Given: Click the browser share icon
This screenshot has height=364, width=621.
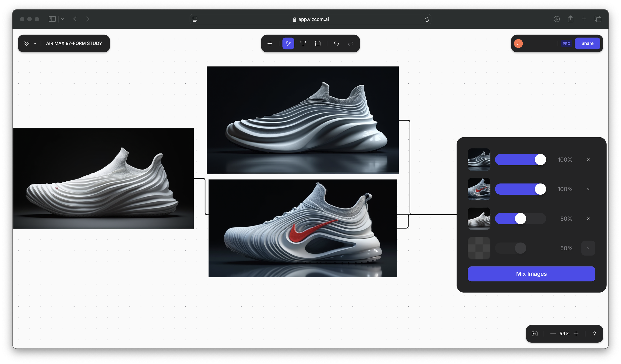Looking at the screenshot, I should coord(570,19).
